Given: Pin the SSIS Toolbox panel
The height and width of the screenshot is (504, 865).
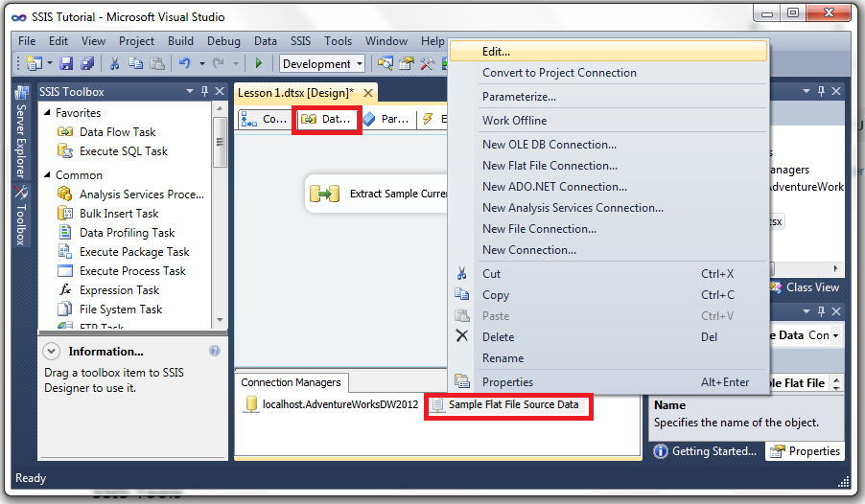Looking at the screenshot, I should pos(204,91).
